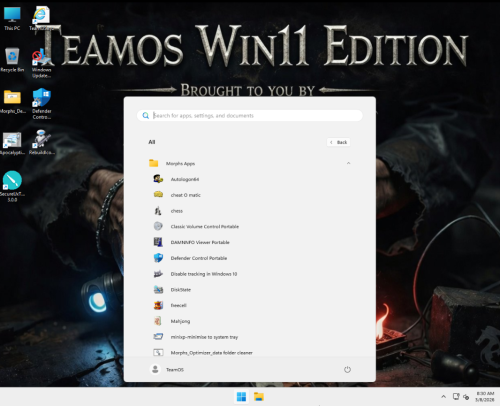The width and height of the screenshot is (500, 406).
Task: Click the Windows Start button in the taskbar
Action: click(241, 397)
